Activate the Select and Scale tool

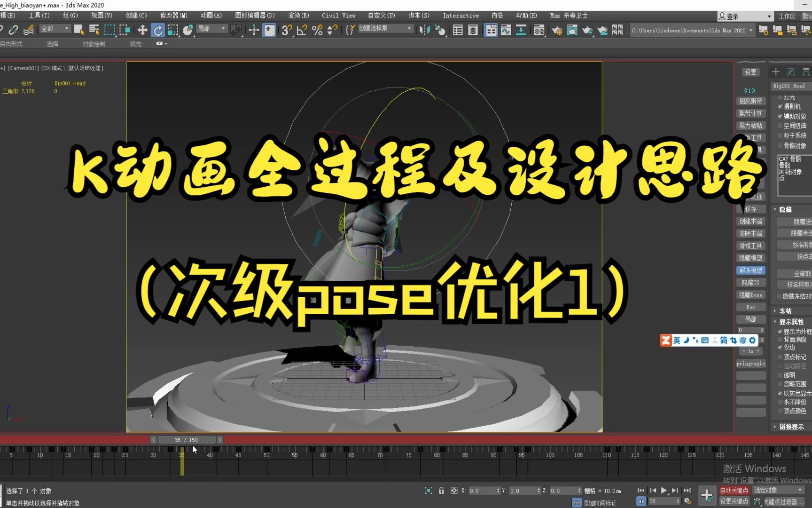(x=173, y=30)
